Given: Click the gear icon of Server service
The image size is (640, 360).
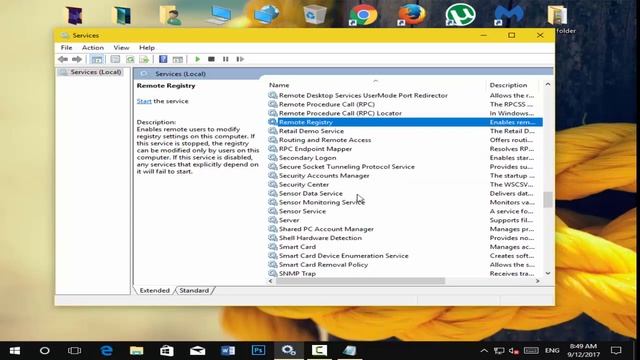Looking at the screenshot, I should click(273, 220).
